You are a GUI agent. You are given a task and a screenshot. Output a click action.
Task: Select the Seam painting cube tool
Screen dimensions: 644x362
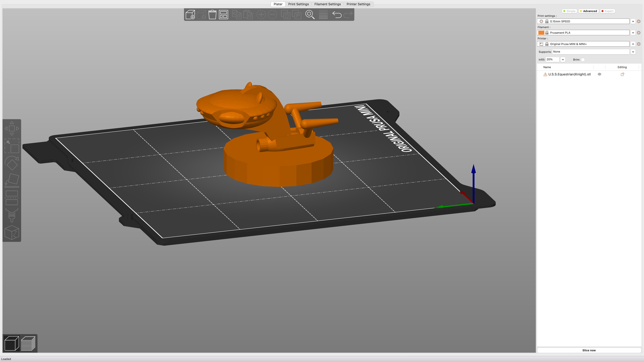click(x=12, y=232)
